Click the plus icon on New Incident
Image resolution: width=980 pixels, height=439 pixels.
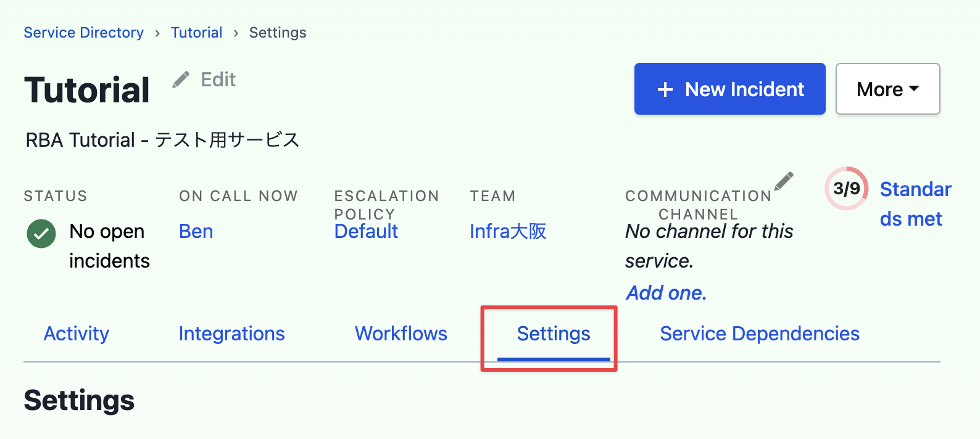pos(665,89)
